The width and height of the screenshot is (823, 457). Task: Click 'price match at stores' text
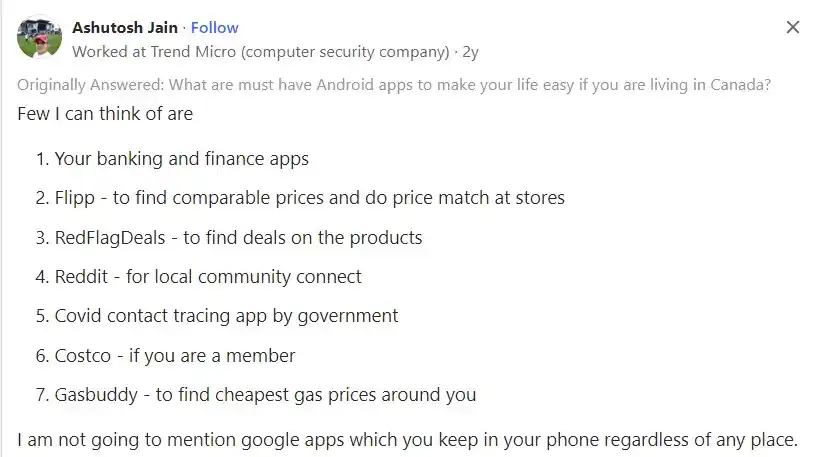(x=479, y=198)
